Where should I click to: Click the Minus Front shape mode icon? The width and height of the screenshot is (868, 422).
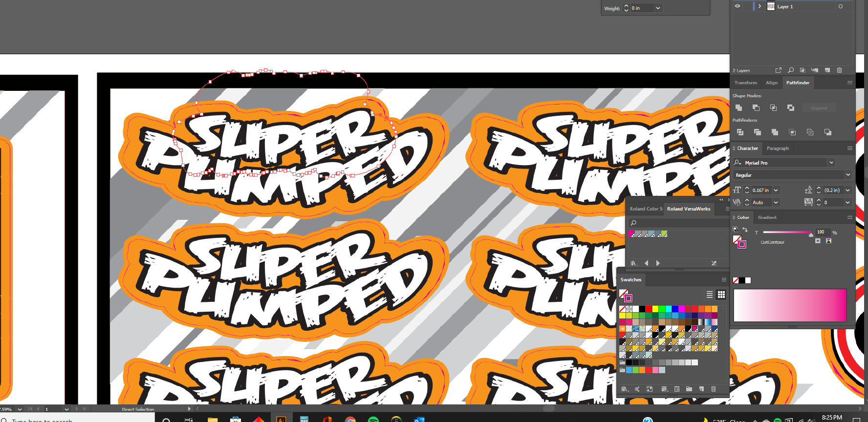[756, 107]
